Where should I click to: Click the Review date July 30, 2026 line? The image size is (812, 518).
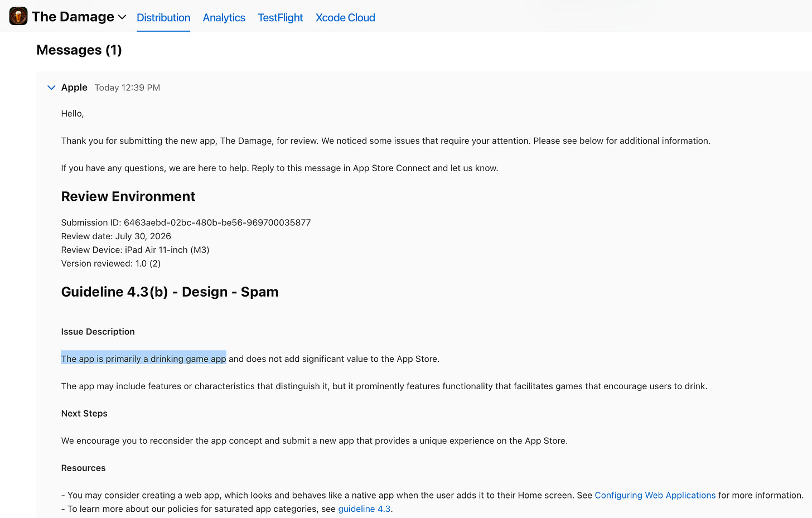[x=116, y=236]
